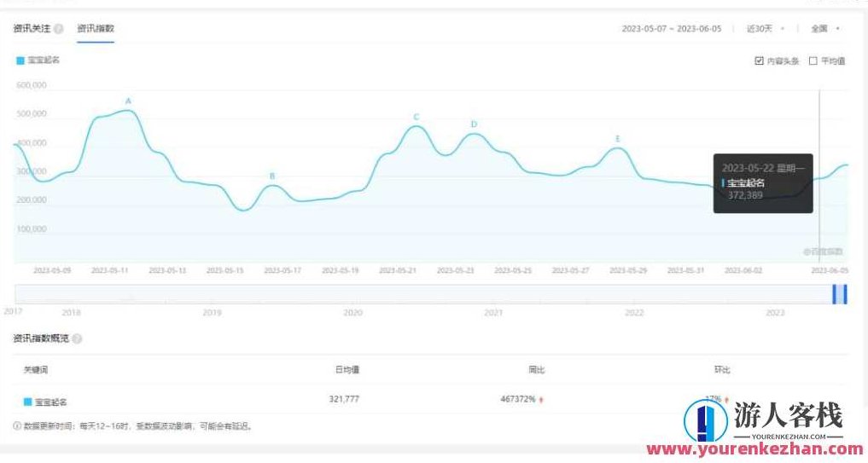
Task: Select headline marker A on the chart
Action: click(x=128, y=101)
